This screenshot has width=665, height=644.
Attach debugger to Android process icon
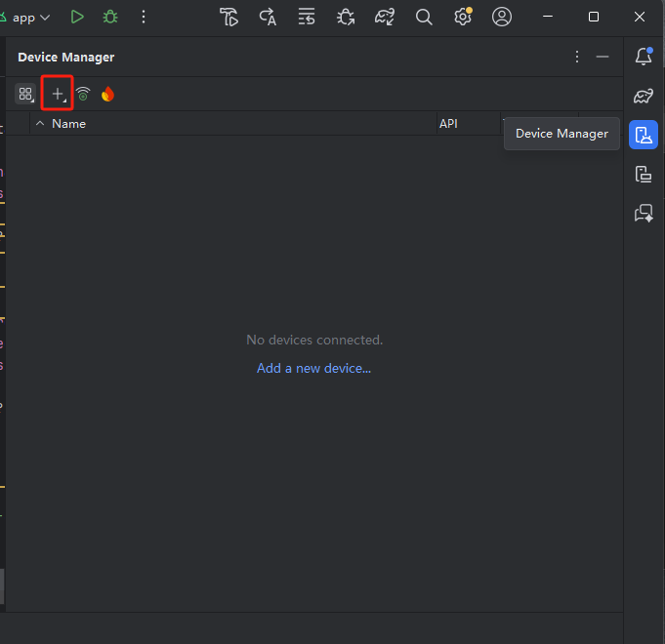[x=346, y=17]
